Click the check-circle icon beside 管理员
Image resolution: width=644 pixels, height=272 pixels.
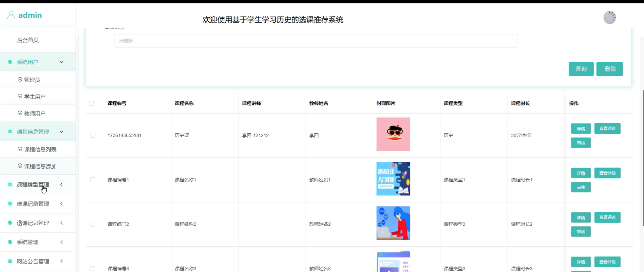click(20, 79)
